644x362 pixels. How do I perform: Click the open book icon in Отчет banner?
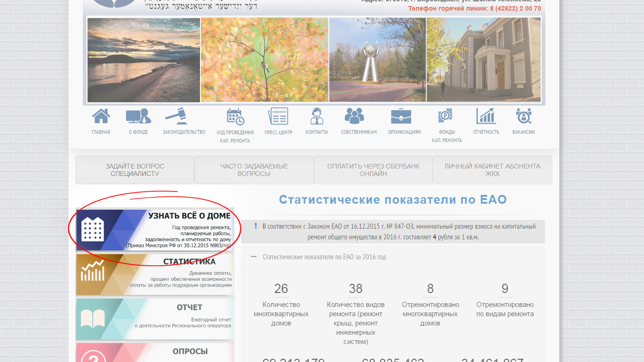click(93, 318)
